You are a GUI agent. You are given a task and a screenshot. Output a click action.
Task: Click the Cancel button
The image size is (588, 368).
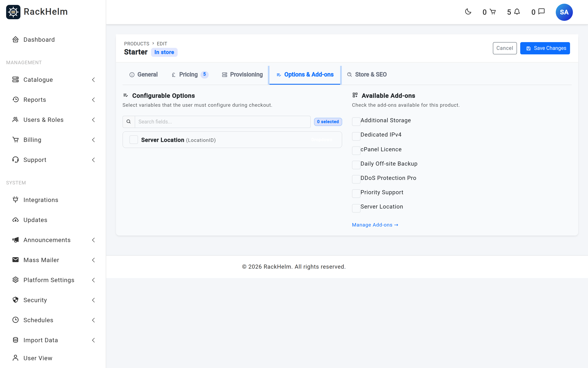pos(505,48)
